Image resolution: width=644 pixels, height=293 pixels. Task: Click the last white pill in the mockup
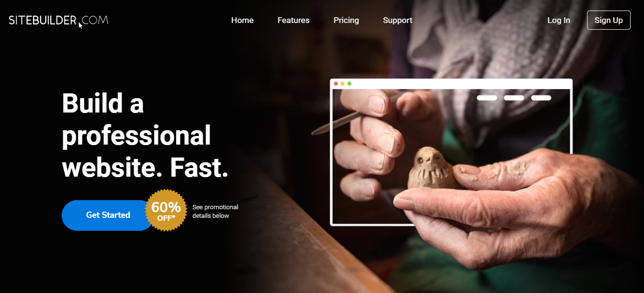(x=541, y=98)
